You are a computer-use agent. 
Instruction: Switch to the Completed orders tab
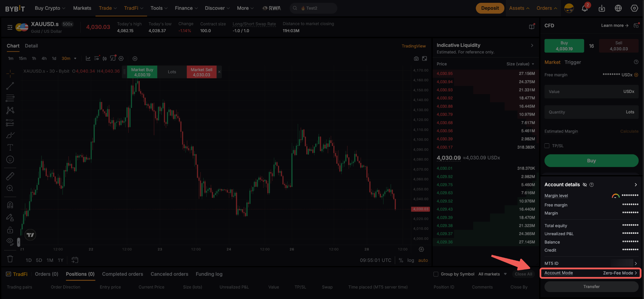[x=123, y=274]
